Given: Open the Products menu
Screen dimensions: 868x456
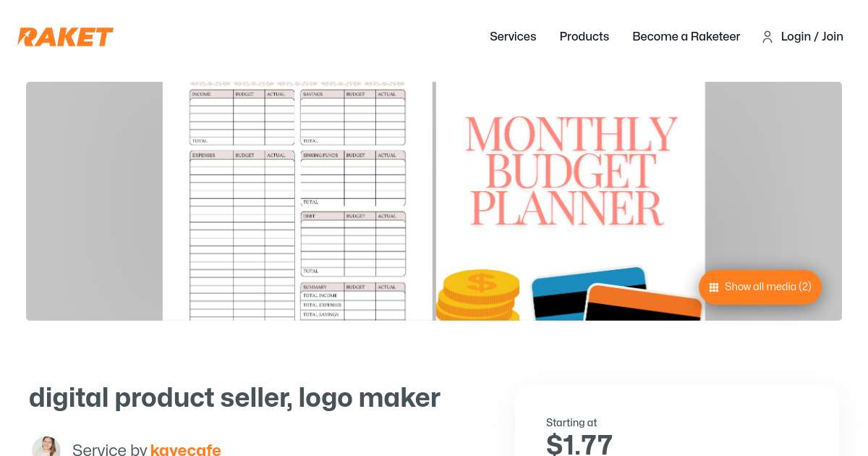Looking at the screenshot, I should [x=584, y=37].
